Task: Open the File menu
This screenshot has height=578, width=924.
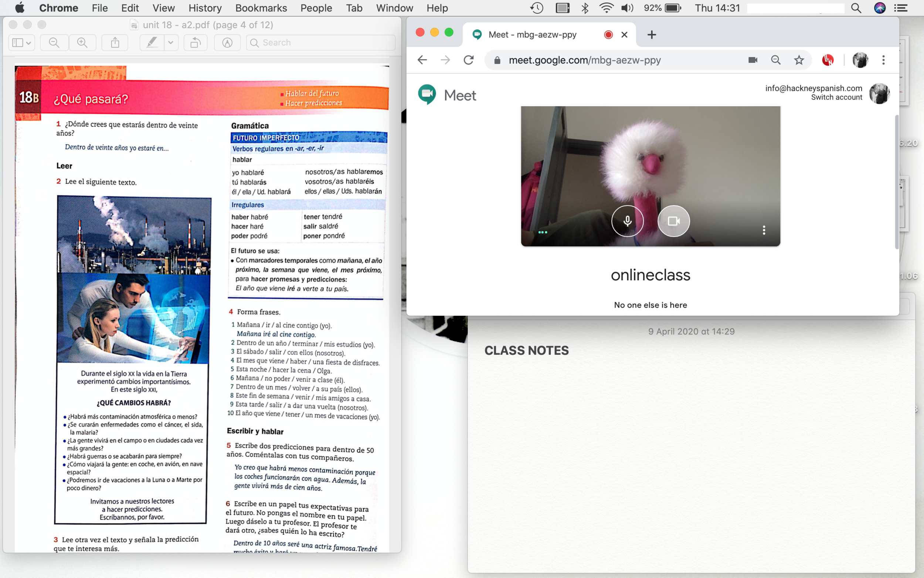Action: [x=100, y=8]
